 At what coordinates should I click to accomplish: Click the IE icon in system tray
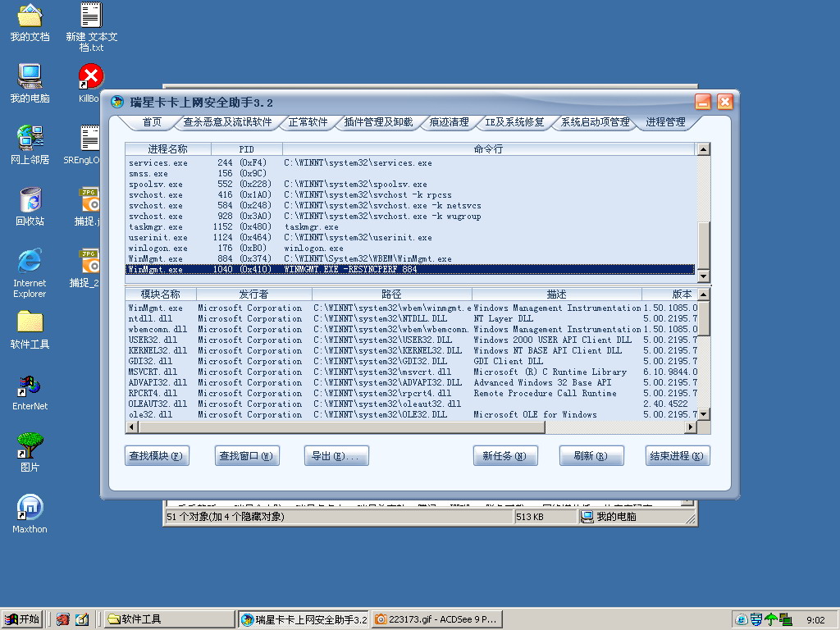pos(742,620)
